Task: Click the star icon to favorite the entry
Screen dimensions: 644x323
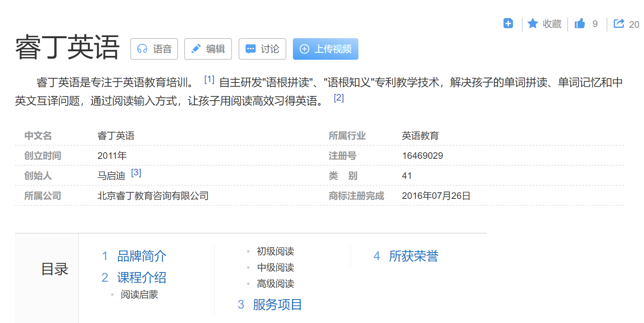Action: tap(533, 24)
